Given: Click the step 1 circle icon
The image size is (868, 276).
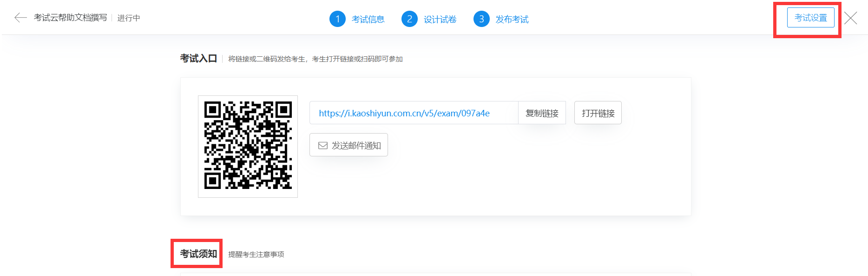Looking at the screenshot, I should [337, 19].
